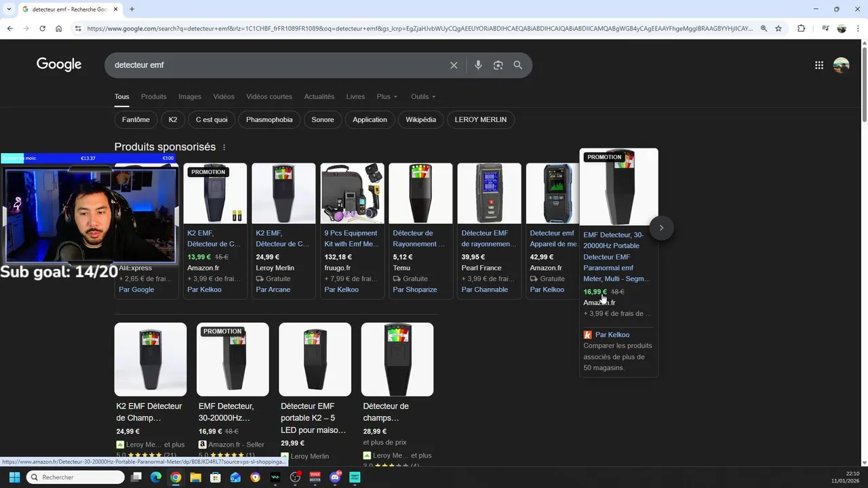The width and height of the screenshot is (868, 488).
Task: Open the browser home page
Action: click(x=58, y=28)
